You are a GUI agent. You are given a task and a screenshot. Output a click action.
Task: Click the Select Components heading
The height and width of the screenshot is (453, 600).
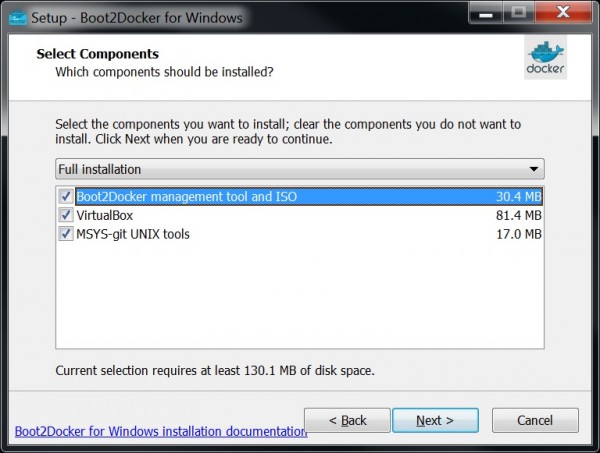[x=97, y=54]
